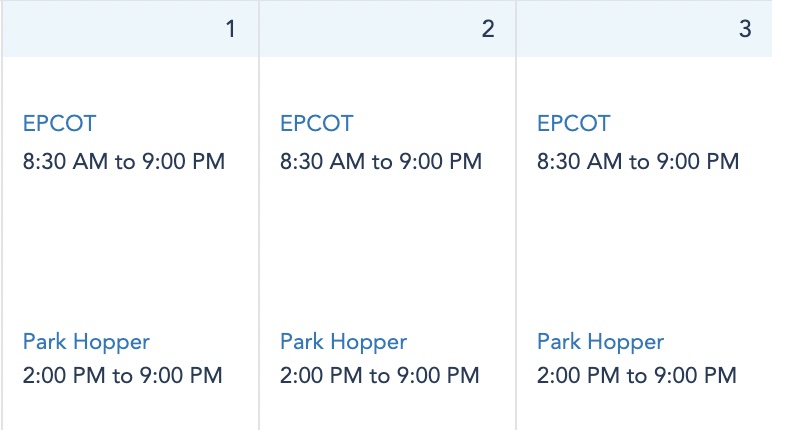Click empty area above EPCOT link, day 3

(644, 85)
